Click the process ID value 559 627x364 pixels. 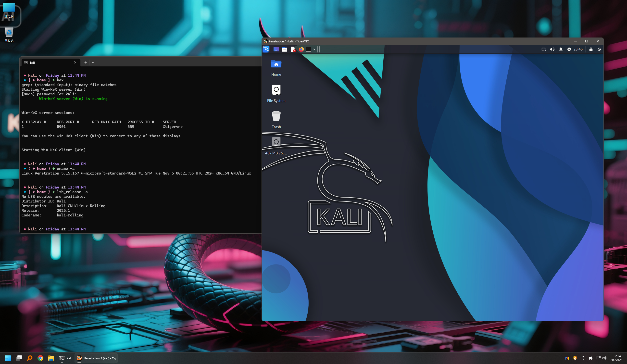click(x=131, y=127)
